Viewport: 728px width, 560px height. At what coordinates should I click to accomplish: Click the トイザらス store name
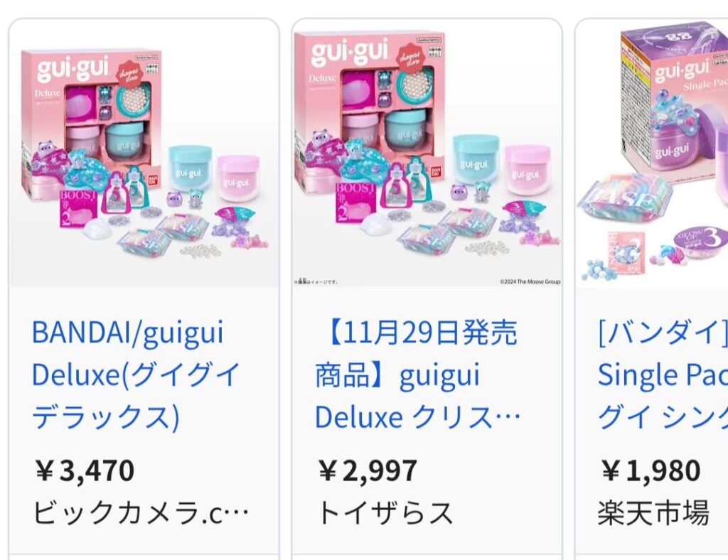pyautogui.click(x=385, y=512)
